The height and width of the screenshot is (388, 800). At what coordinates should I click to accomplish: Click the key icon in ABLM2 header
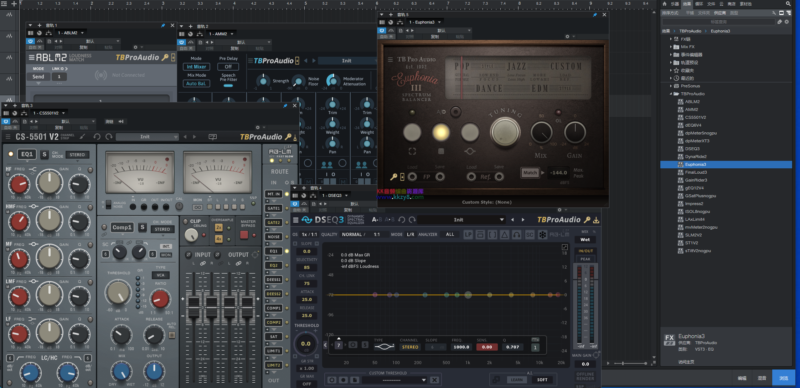165,58
